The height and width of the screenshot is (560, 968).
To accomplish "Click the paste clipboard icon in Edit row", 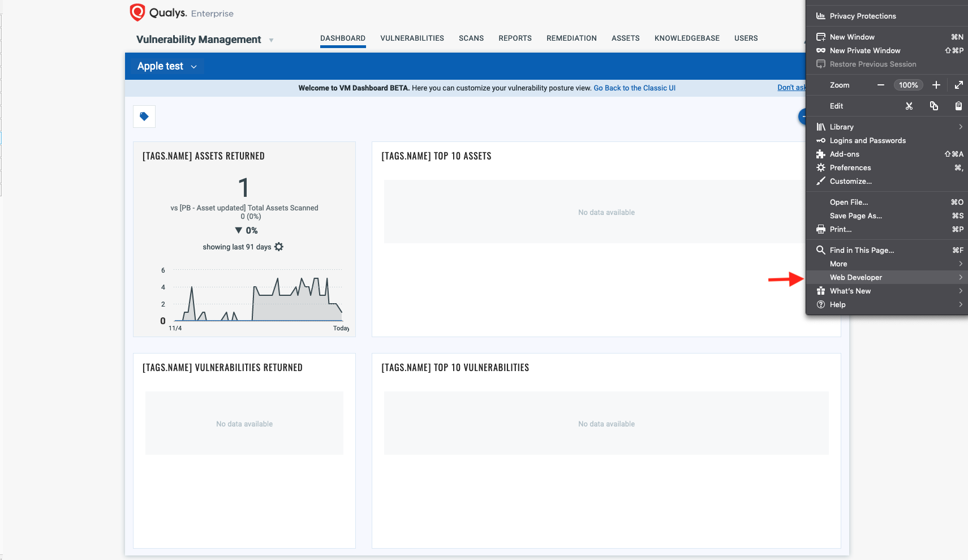I will [958, 106].
